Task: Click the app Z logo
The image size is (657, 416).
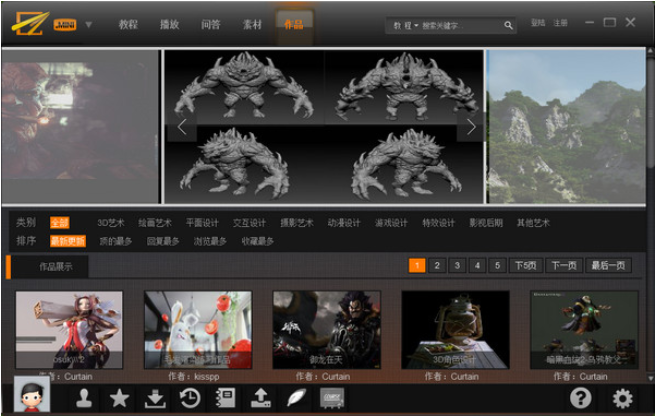Action: (31, 24)
